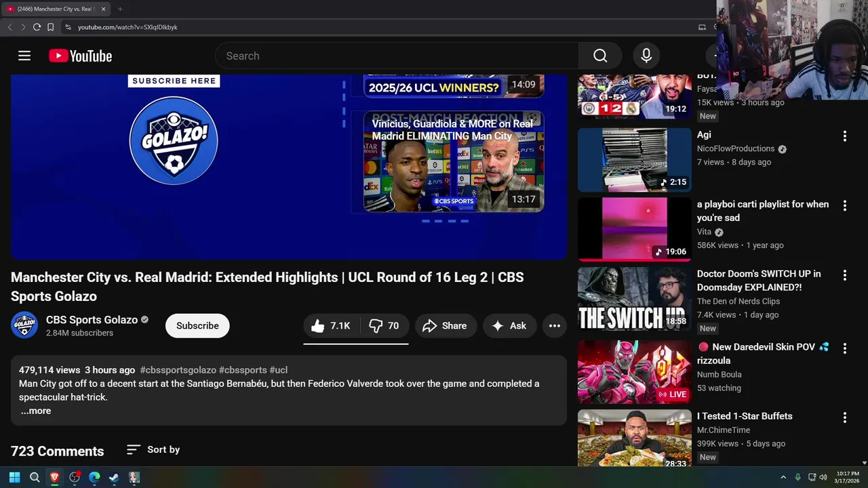Open options for playboi carti playlist
This screenshot has height=488, width=868.
[x=844, y=205]
